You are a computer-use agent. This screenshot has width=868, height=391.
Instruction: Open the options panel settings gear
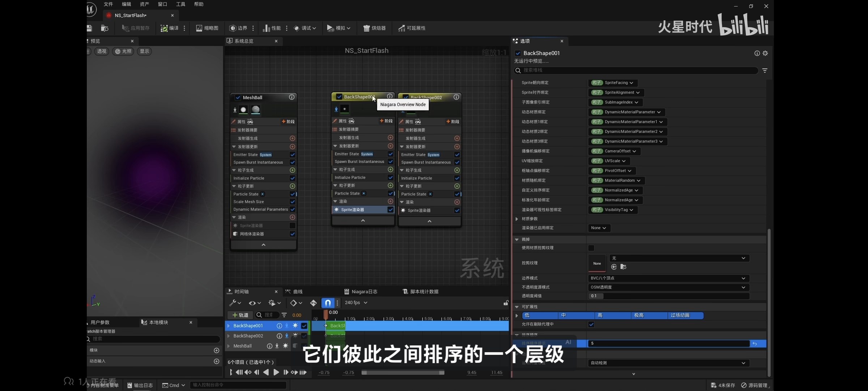click(x=765, y=53)
